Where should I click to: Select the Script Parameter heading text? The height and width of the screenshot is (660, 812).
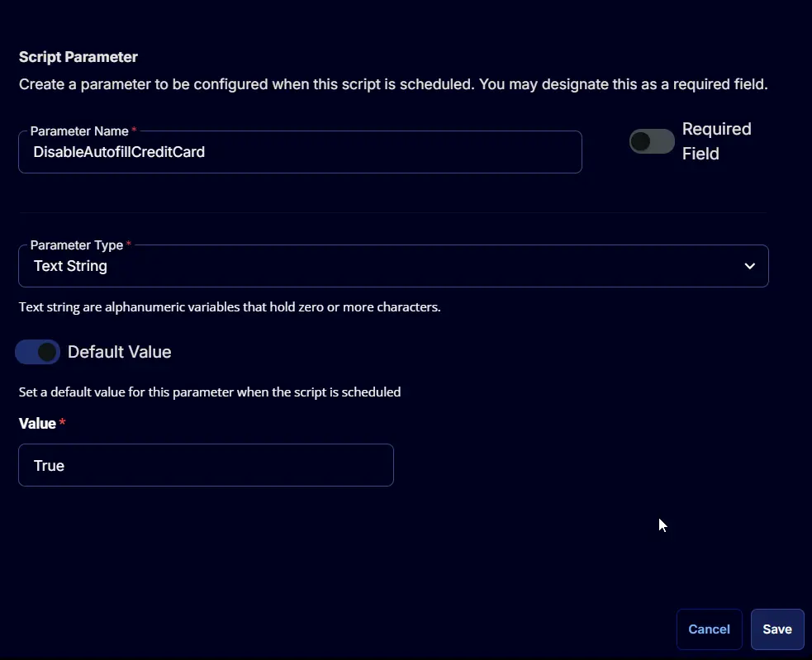78,57
